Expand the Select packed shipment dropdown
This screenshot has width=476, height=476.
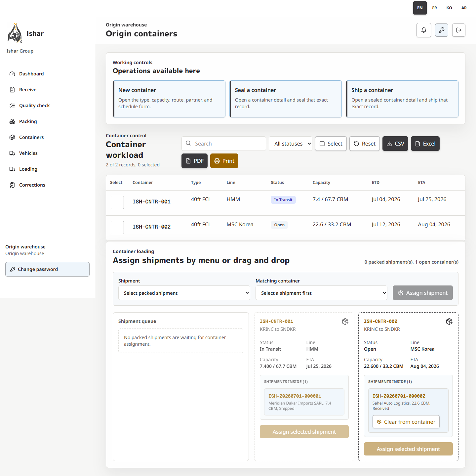point(184,293)
